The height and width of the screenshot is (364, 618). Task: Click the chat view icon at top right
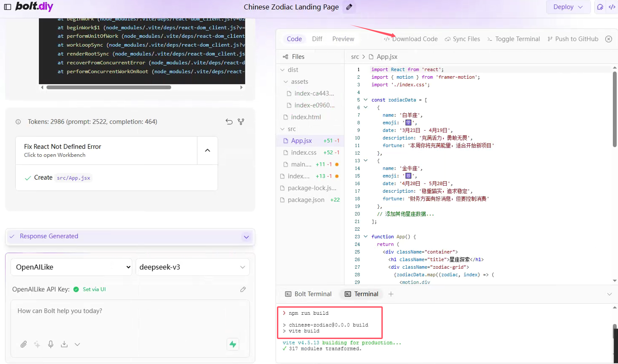point(600,7)
